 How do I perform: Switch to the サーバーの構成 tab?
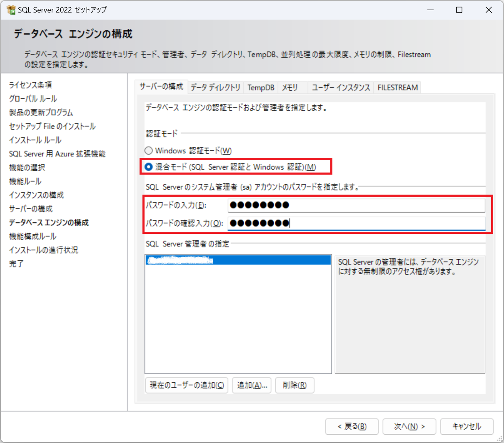click(x=162, y=87)
